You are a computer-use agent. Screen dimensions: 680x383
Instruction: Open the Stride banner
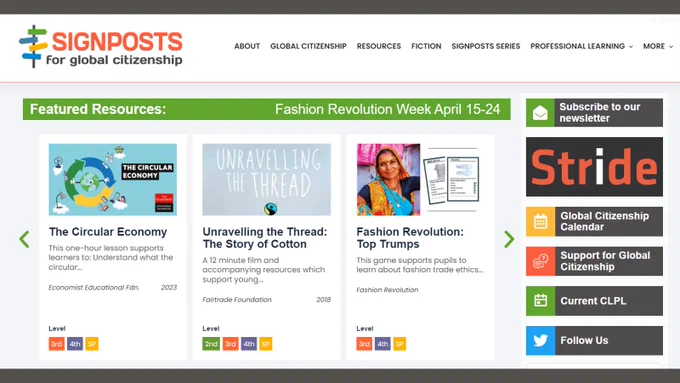point(594,167)
